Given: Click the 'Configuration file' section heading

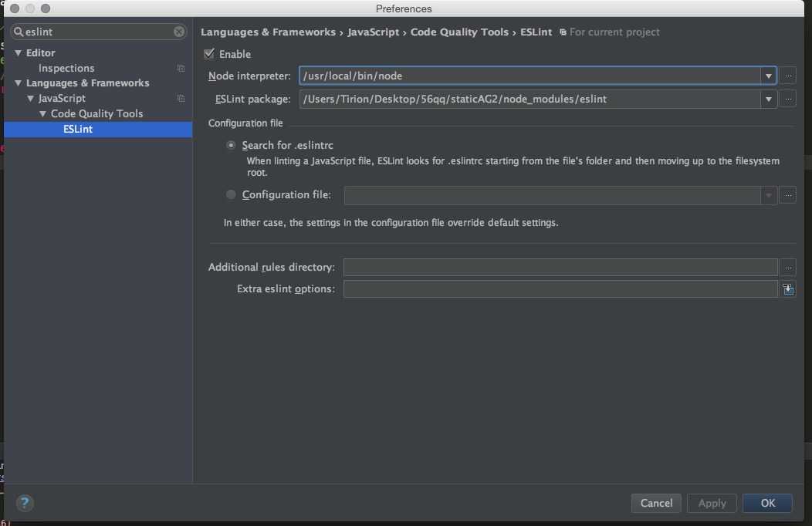Looking at the screenshot, I should point(245,123).
